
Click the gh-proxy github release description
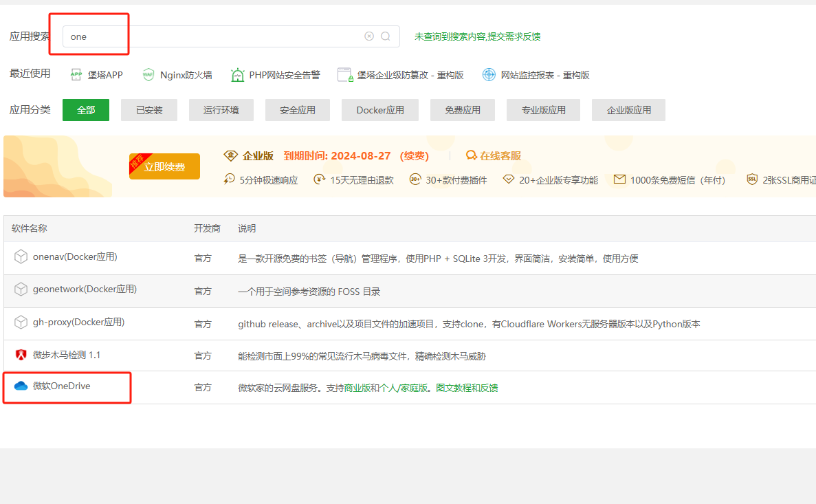tap(469, 325)
